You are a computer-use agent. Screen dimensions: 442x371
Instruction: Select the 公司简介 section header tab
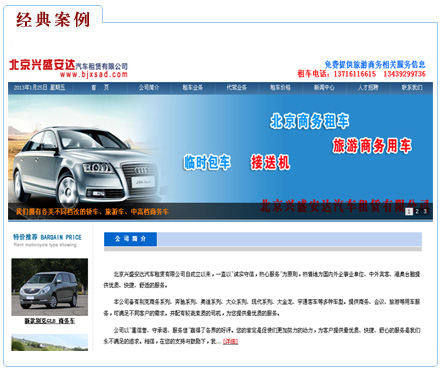(130, 239)
